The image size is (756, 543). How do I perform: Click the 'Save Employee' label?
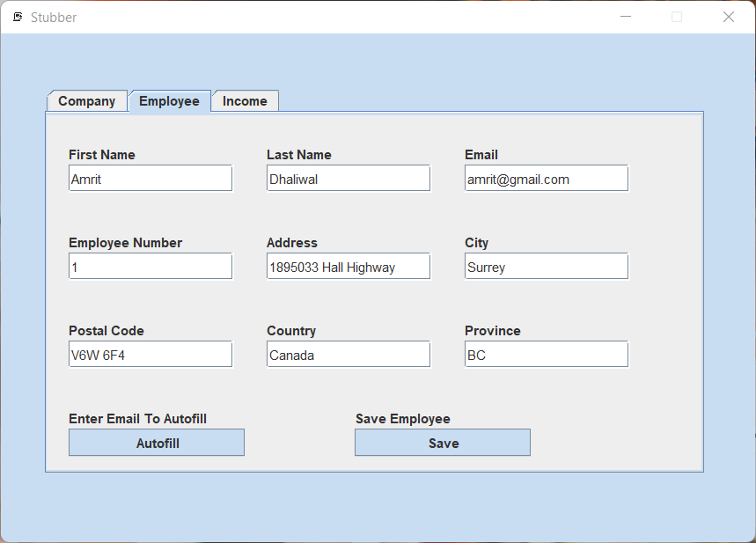(x=402, y=419)
